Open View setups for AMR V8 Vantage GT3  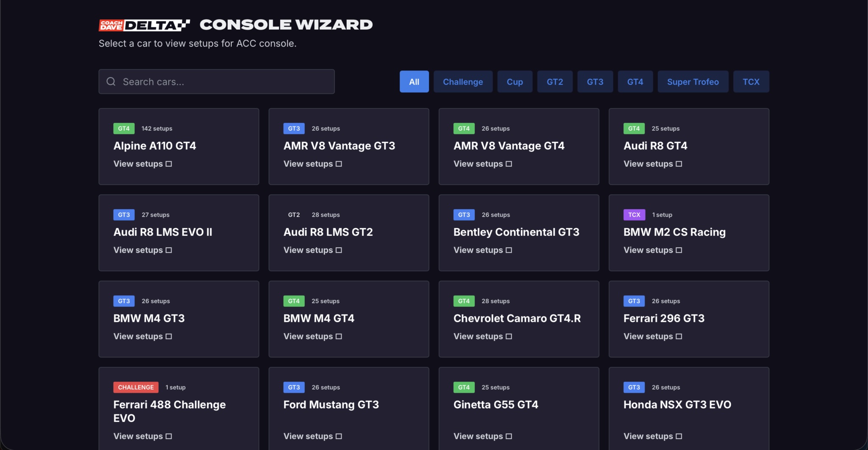coord(312,164)
